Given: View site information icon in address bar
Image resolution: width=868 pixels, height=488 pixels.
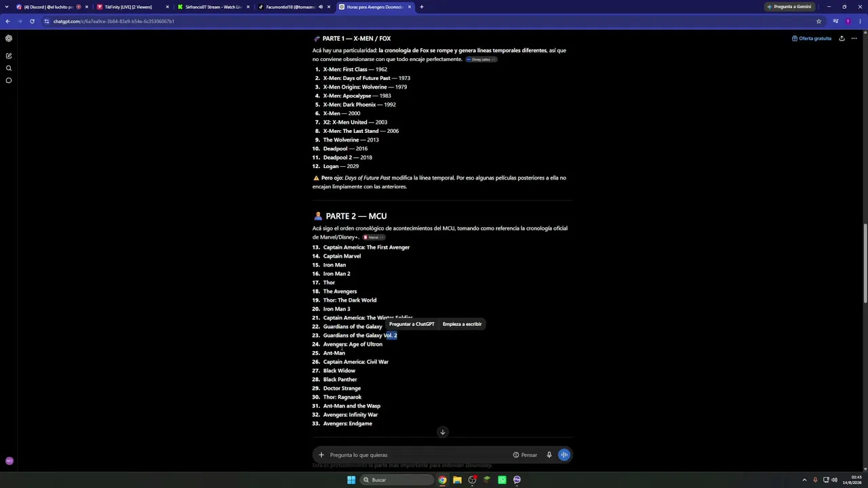Looking at the screenshot, I should [47, 21].
